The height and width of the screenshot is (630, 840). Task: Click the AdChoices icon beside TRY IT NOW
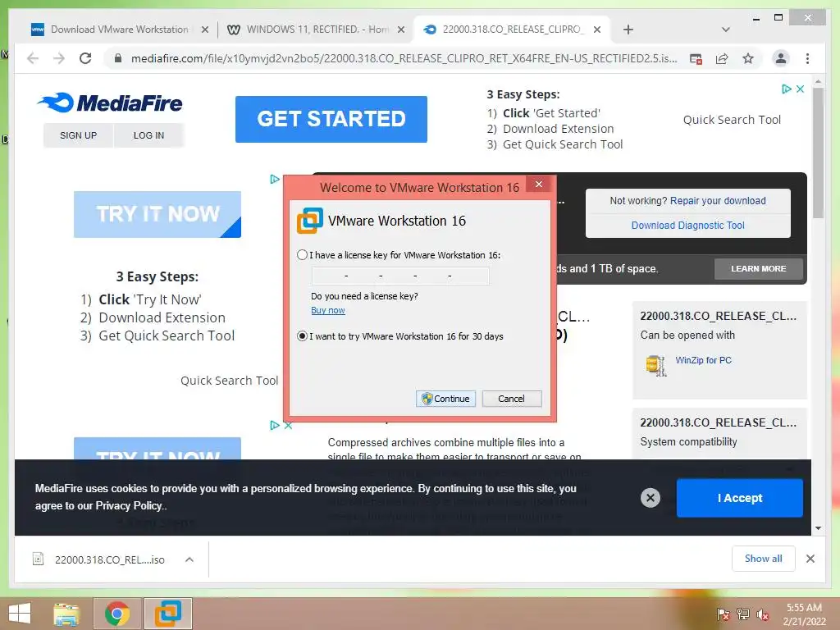(x=275, y=179)
